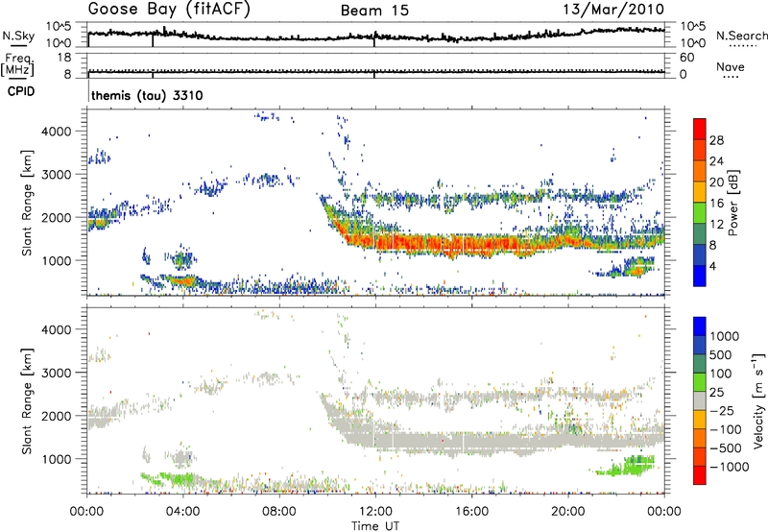Image resolution: width=768 pixels, height=532 pixels.
Task: Click the 'CPID' label
Action: pyautogui.click(x=21, y=91)
